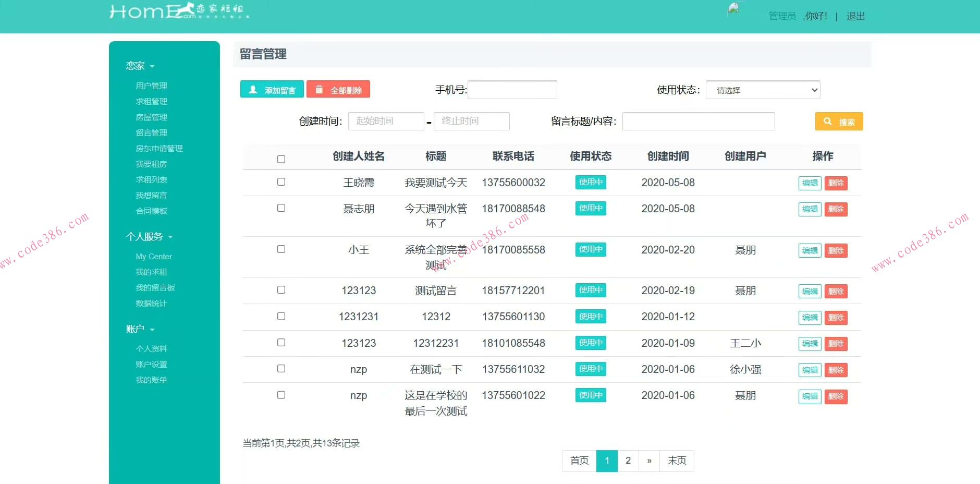Click the user avatar in the top bar

[734, 9]
